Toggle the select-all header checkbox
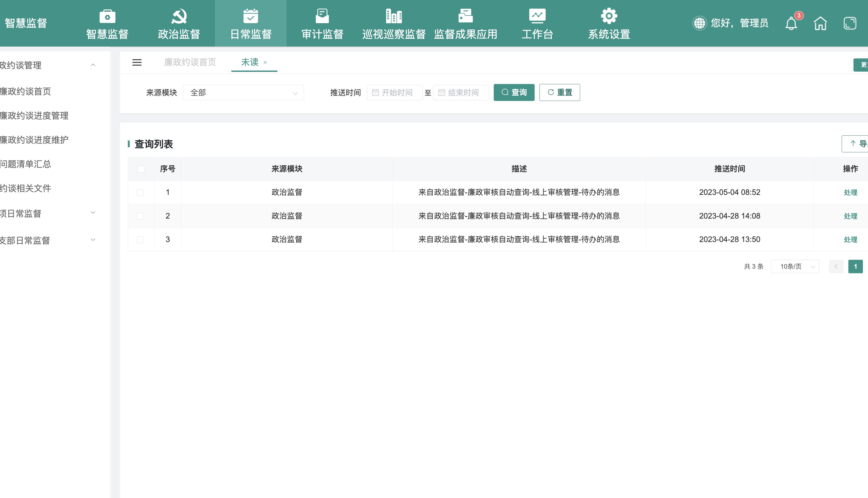 pos(141,169)
